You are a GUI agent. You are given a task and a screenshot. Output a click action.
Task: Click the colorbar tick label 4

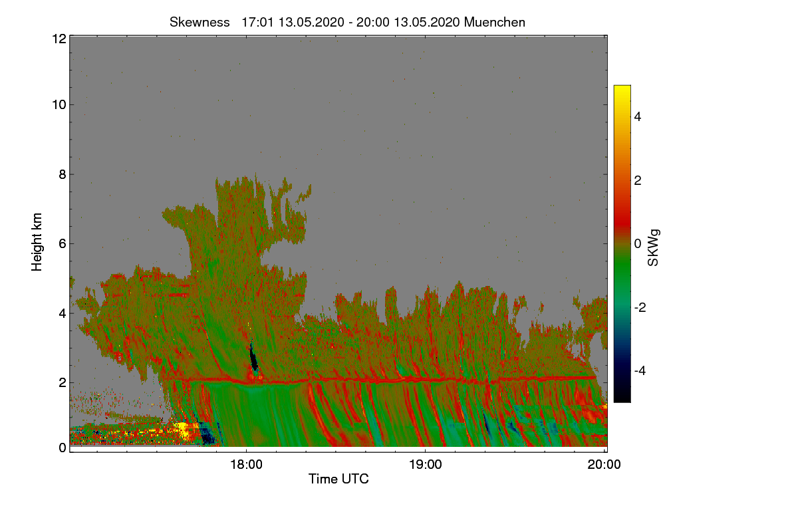pyautogui.click(x=637, y=116)
